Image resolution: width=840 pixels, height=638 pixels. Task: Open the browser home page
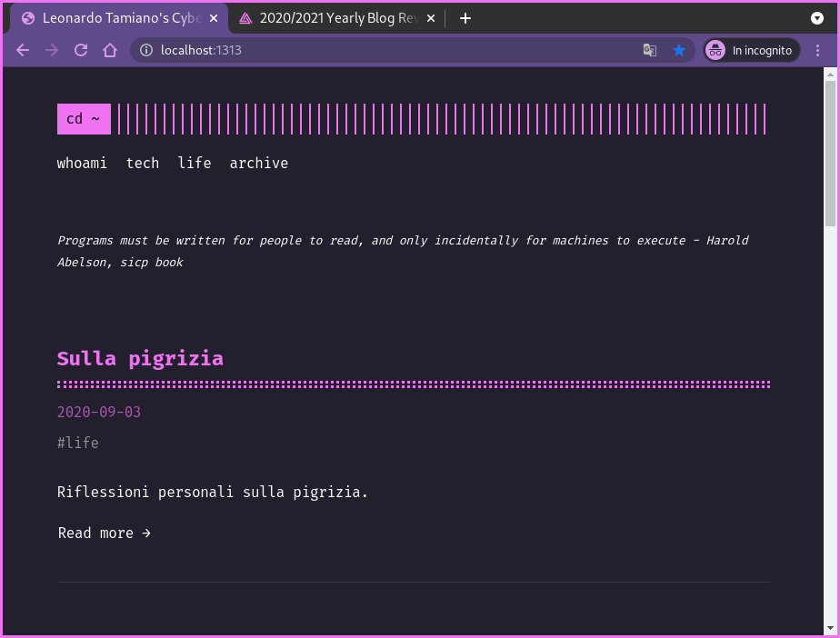click(x=110, y=50)
